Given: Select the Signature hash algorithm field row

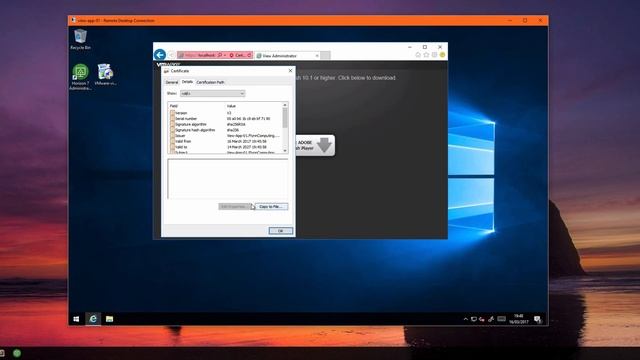Looking at the screenshot, I should [x=225, y=130].
